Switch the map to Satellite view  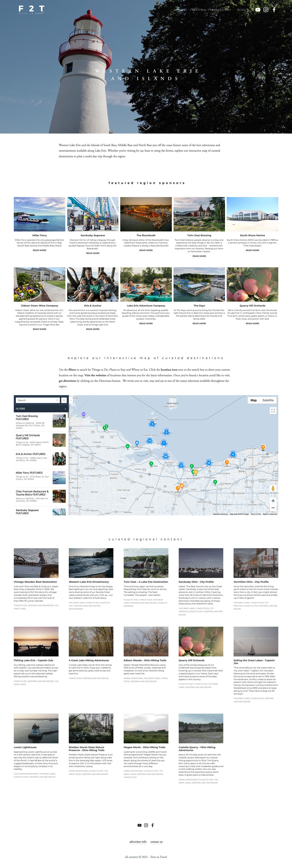tap(268, 400)
